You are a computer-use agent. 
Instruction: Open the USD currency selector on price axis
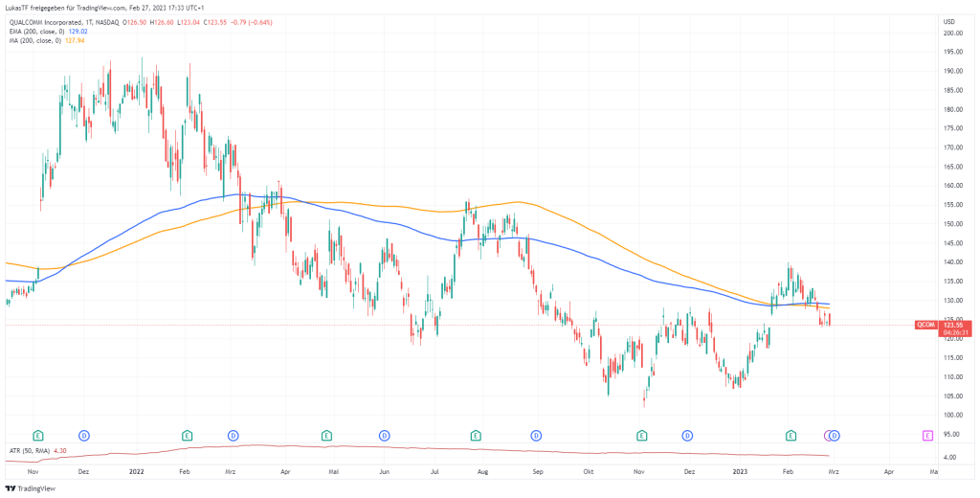click(x=949, y=21)
